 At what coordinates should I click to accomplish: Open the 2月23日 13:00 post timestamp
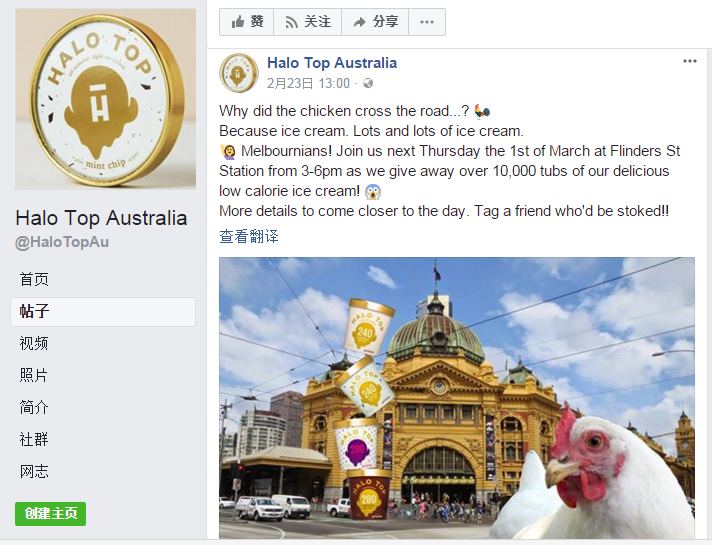click(308, 84)
